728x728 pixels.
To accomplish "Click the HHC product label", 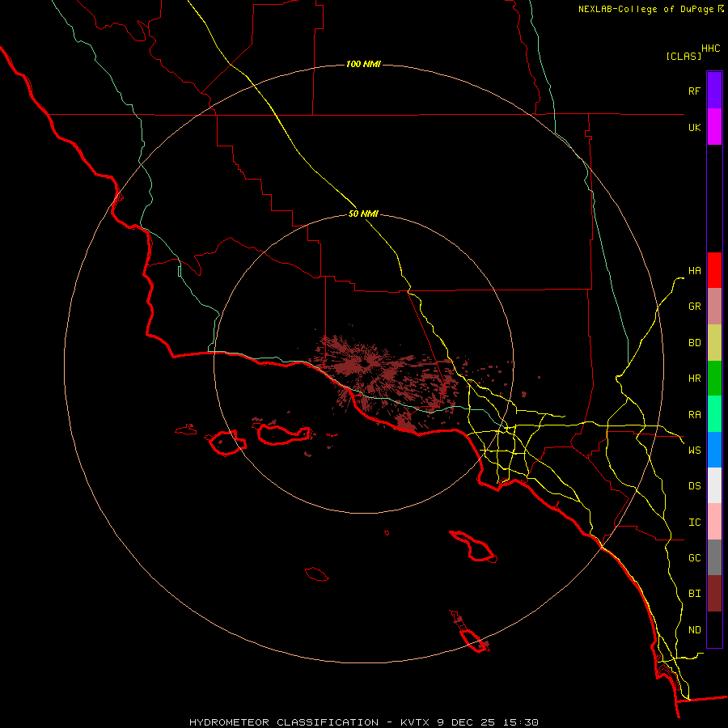I will [x=711, y=49].
